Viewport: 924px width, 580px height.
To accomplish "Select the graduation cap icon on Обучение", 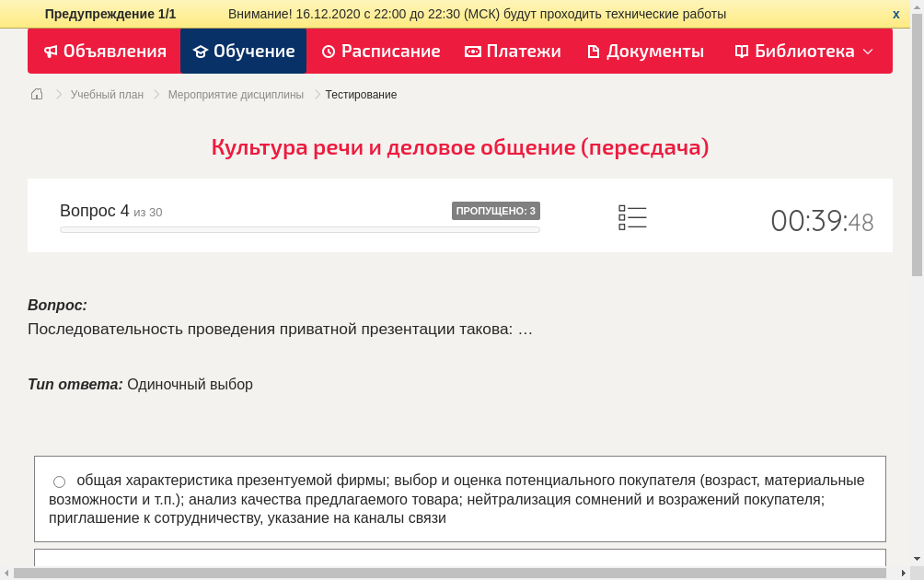I will [202, 52].
